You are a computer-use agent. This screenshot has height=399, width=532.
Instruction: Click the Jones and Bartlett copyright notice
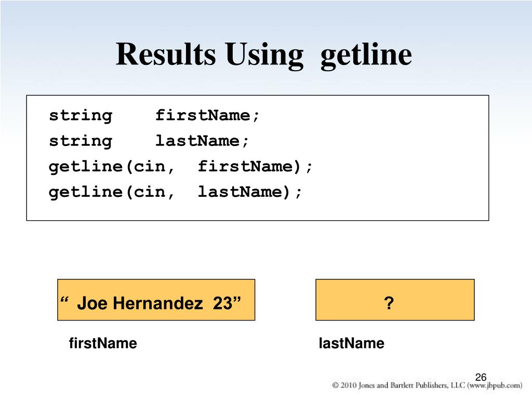coord(427,385)
